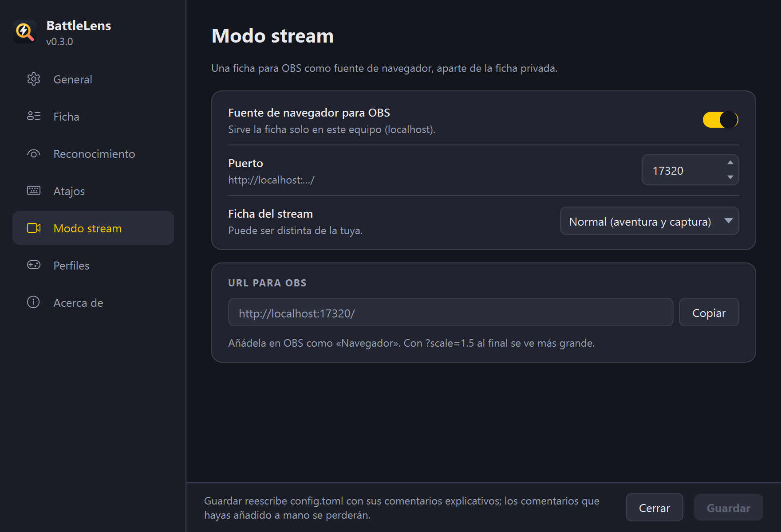Go to the Ficha section

point(93,117)
